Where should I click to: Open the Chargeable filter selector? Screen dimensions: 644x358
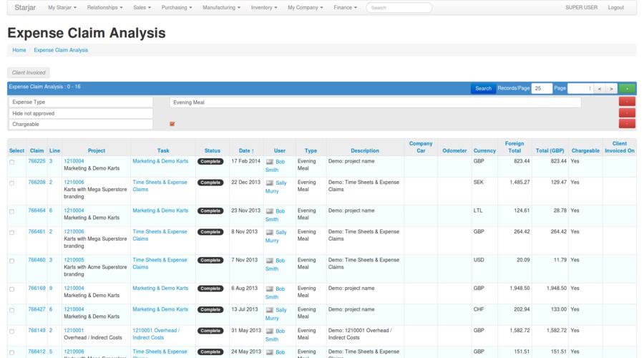pos(81,124)
